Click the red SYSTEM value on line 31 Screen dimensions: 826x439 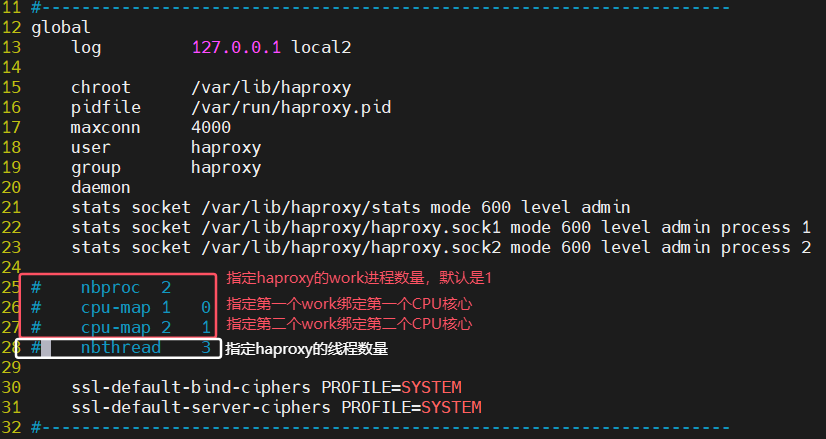coord(451,408)
